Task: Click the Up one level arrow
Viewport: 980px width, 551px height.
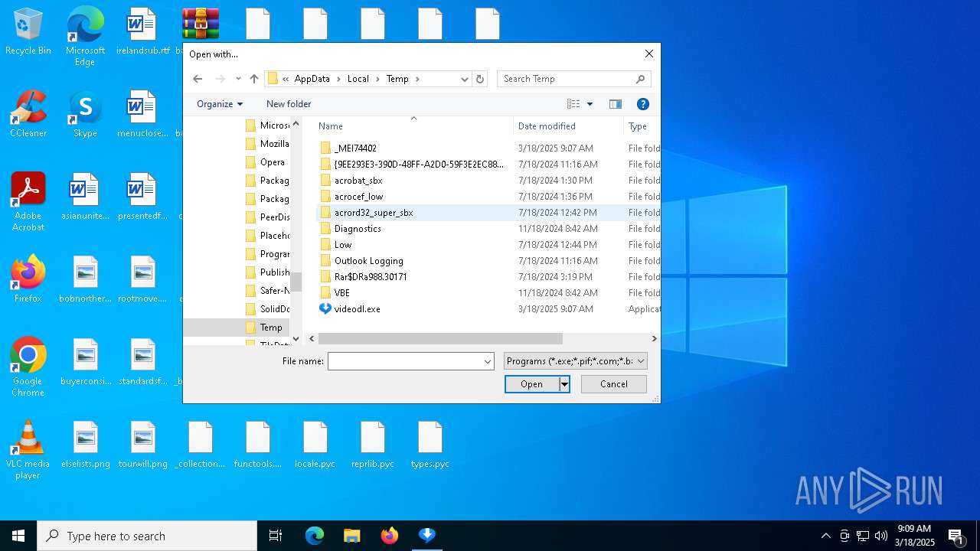Action: pos(254,79)
